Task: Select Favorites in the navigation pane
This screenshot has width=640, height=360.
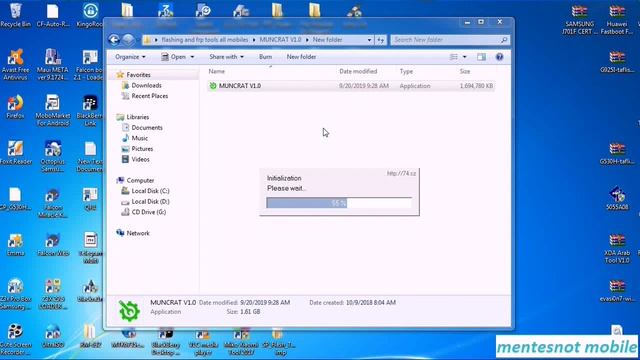Action: point(138,75)
